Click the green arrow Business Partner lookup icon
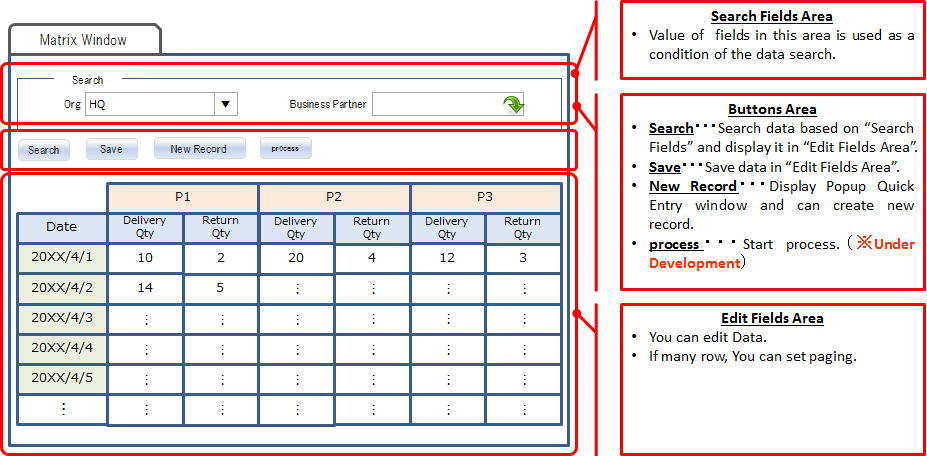The image size is (927, 456). pos(512,104)
